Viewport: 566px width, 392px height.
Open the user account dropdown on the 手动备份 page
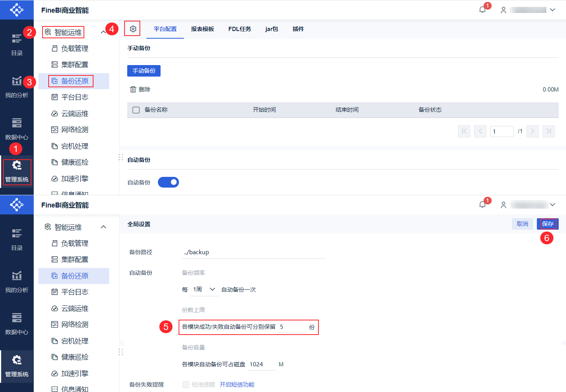[552, 10]
